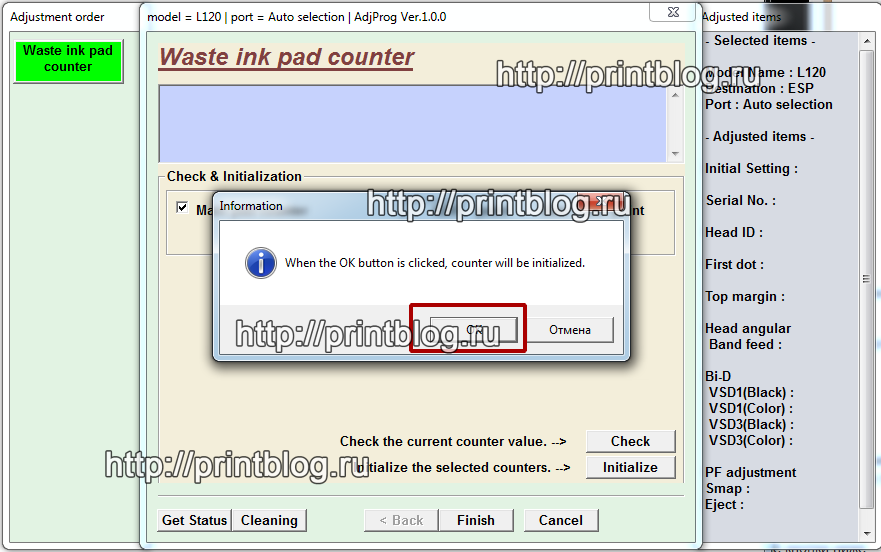Close the AdjProg window using title bar button

672,13
